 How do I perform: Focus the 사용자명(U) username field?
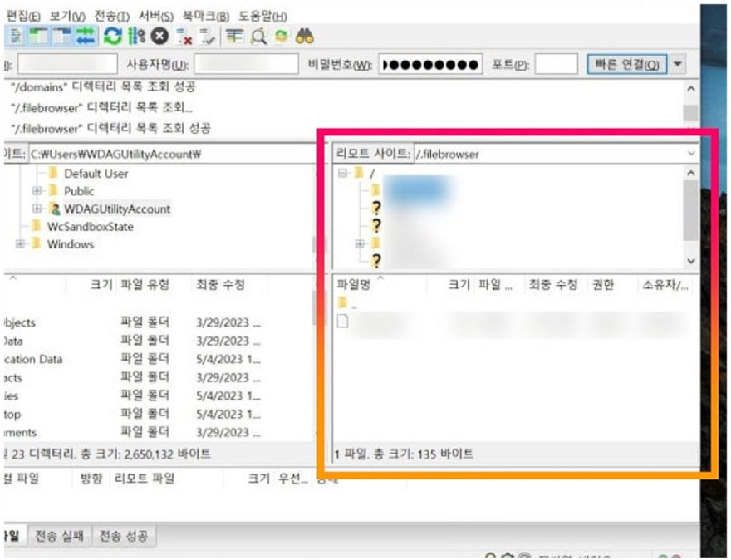[246, 64]
